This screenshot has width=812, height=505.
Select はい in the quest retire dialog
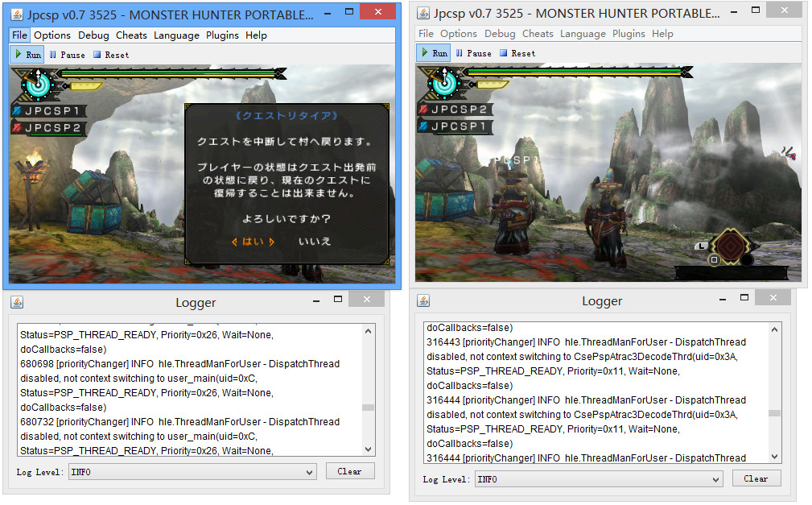click(253, 242)
